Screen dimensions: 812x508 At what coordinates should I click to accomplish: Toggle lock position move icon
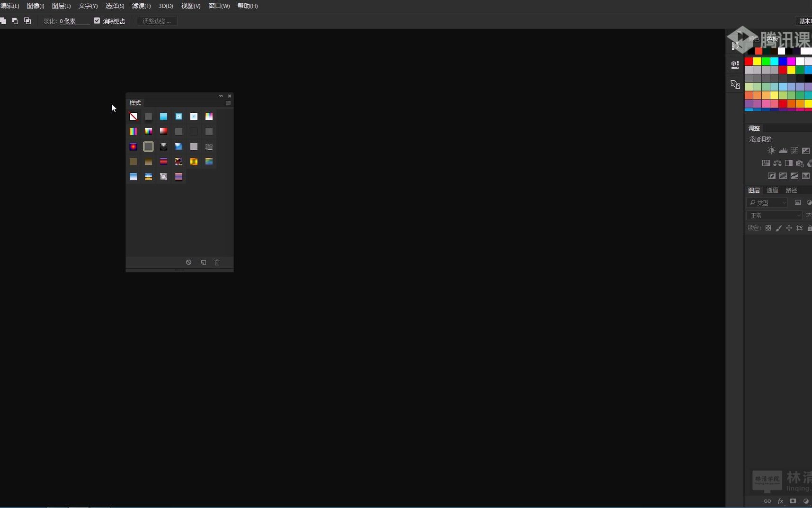[x=789, y=228]
